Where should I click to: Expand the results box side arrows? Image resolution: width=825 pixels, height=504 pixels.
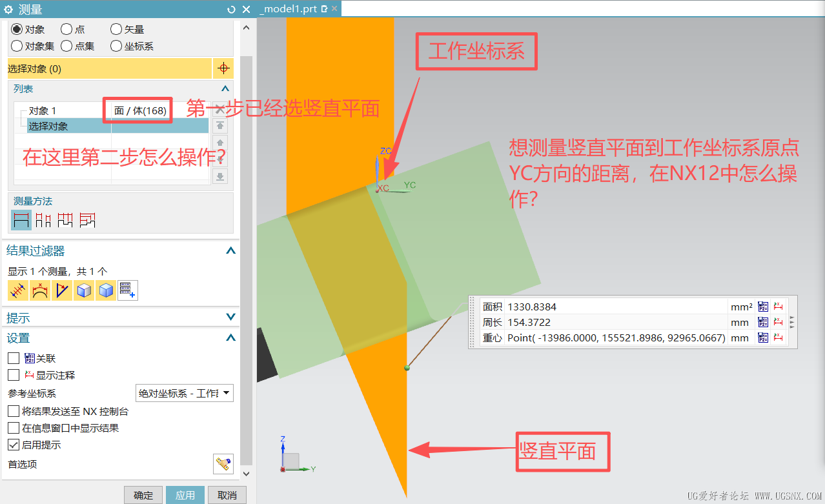[x=793, y=322]
